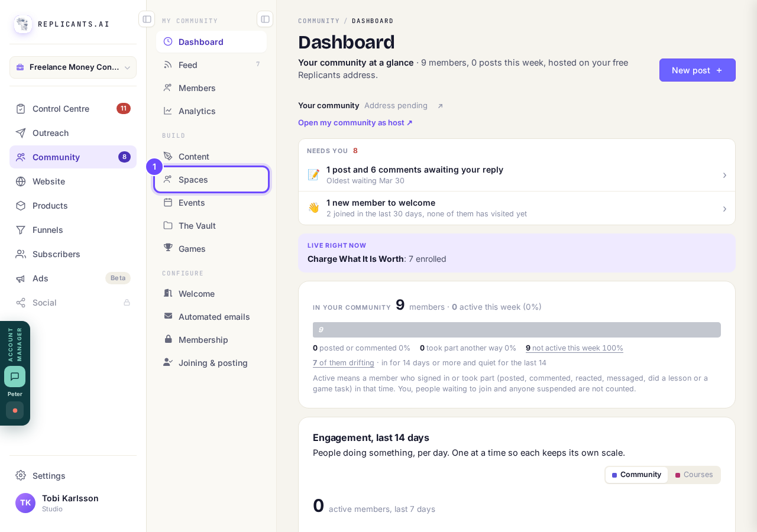Expand new member to welcome row
Viewport: 757px width, 532px height.
tap(517, 208)
